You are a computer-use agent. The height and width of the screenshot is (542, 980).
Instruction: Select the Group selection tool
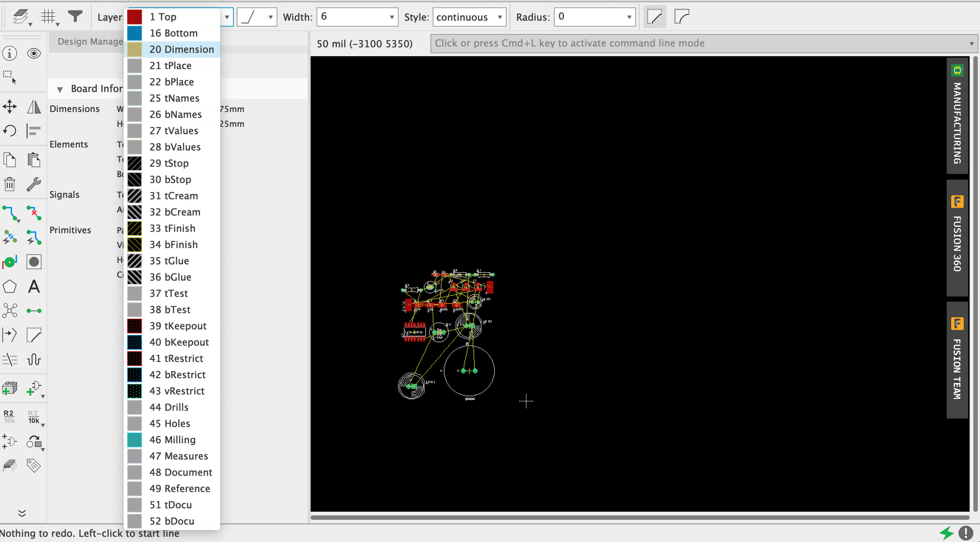(10, 77)
